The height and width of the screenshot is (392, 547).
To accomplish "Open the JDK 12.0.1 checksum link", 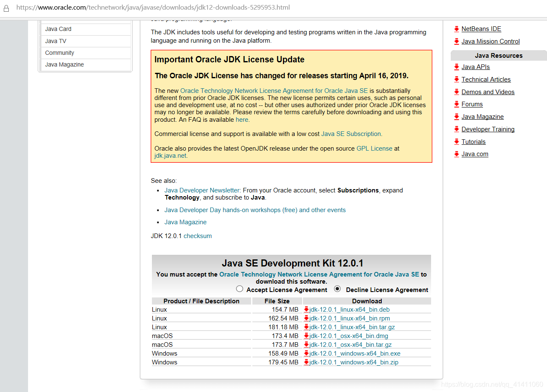I will click(198, 236).
